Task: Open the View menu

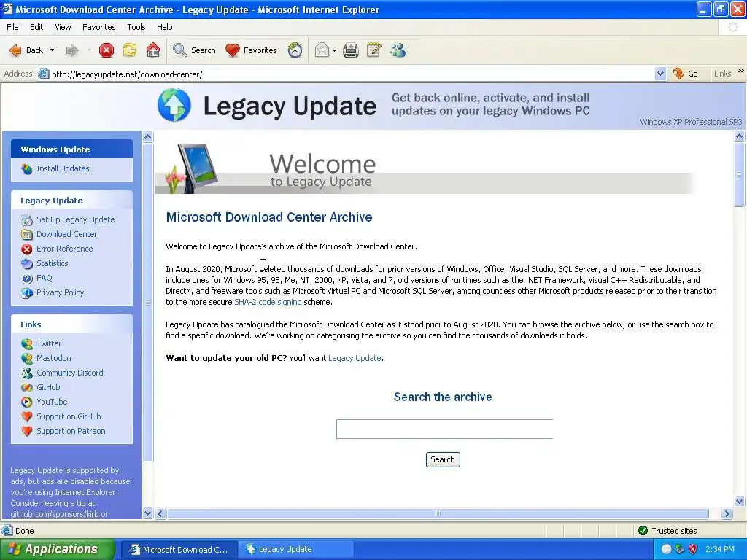Action: click(63, 27)
